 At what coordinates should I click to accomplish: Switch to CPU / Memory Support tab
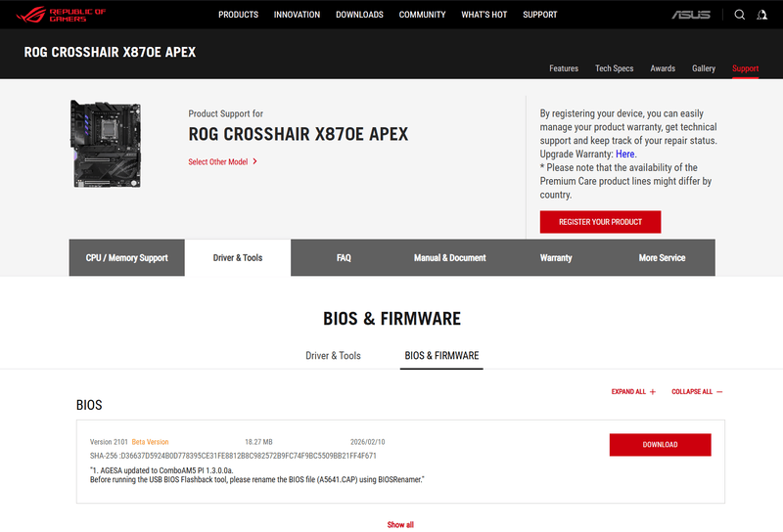[127, 257]
